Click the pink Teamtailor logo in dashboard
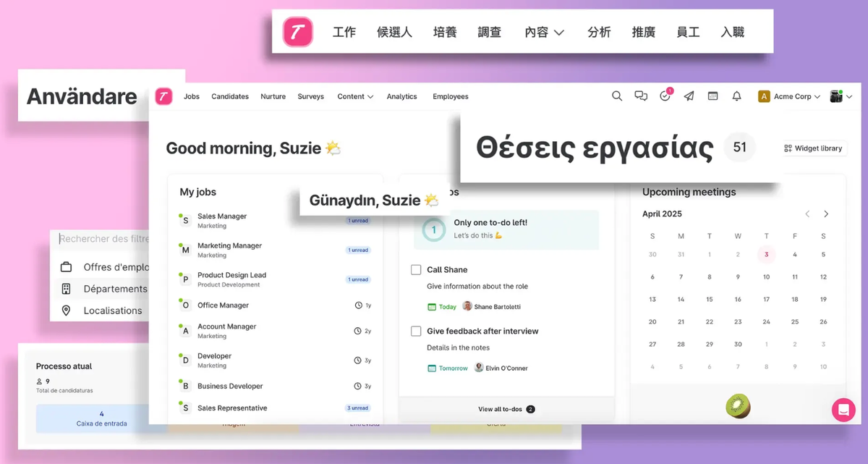 (x=163, y=96)
